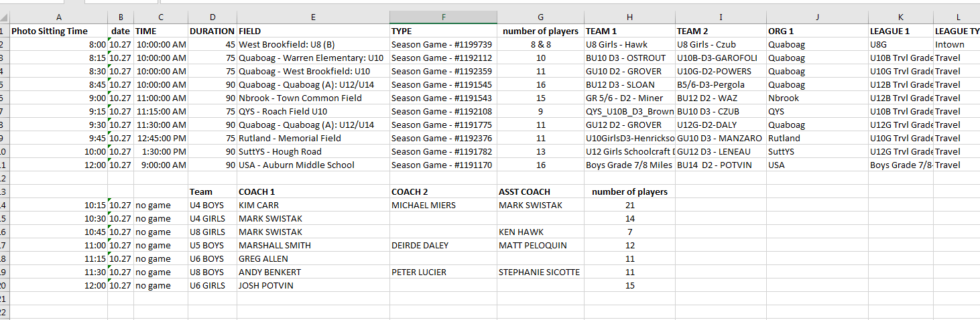The width and height of the screenshot is (980, 320).
Task: Click the cell with Season Game - #1191170
Action: pos(443,165)
